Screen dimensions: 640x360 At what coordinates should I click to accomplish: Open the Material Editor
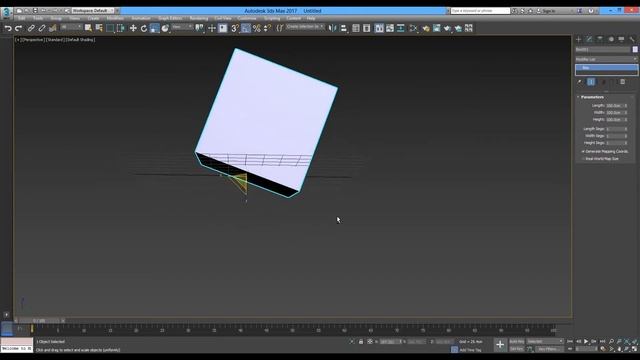tap(413, 28)
